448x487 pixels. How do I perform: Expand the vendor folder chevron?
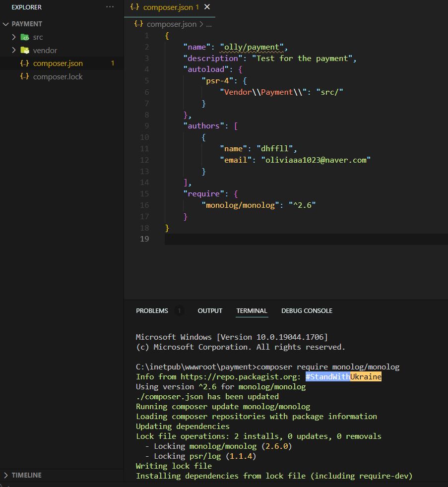[x=14, y=50]
